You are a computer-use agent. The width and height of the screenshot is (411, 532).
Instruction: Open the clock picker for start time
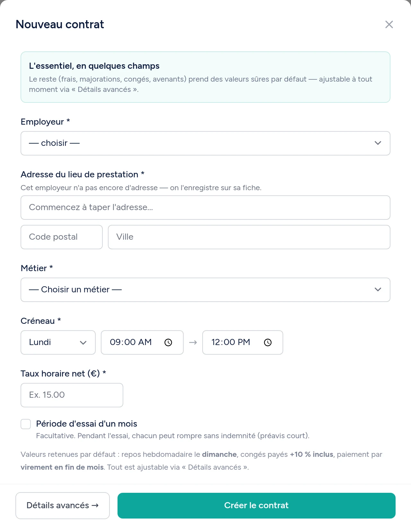168,342
